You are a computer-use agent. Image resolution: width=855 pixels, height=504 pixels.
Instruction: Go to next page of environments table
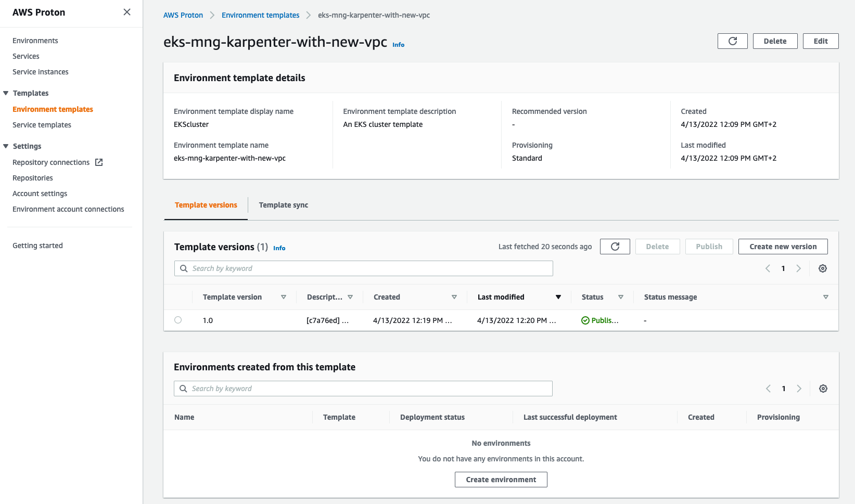point(799,389)
